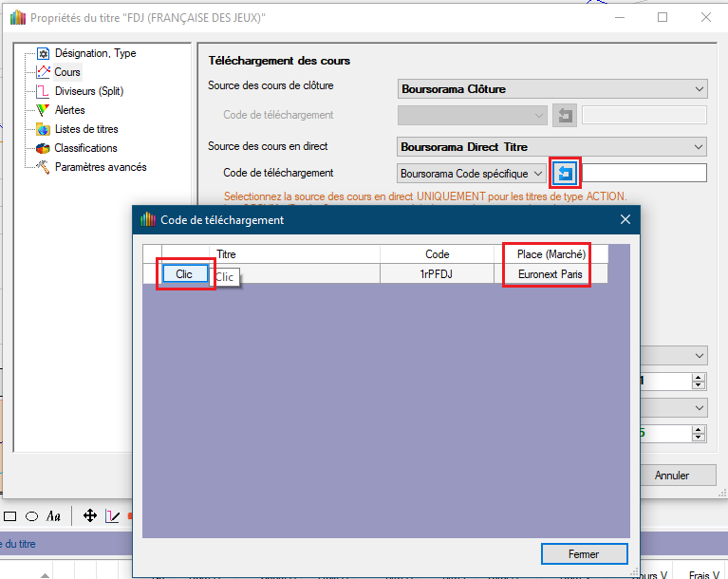Screen dimensions: 728x579
Task: Open Paramètres avancés section
Action: point(100,167)
